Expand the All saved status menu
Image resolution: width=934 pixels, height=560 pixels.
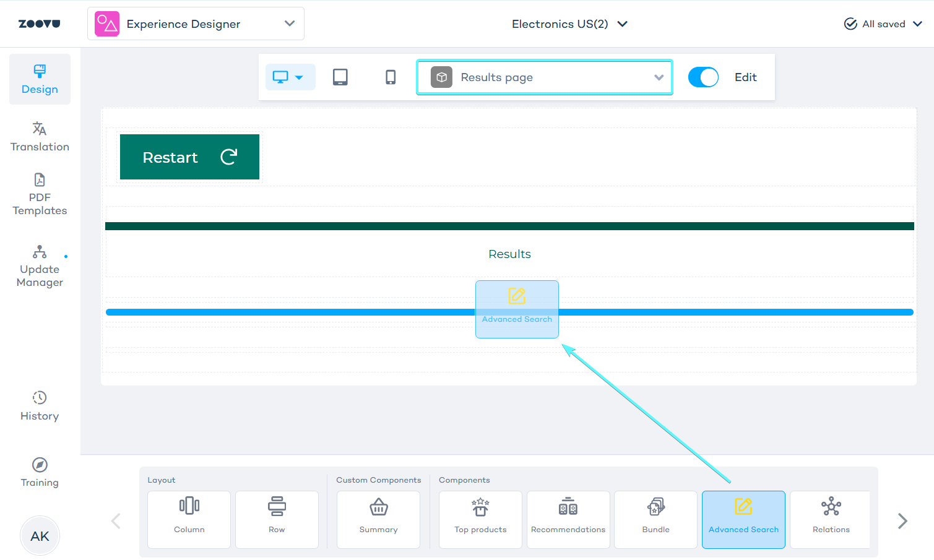point(883,24)
